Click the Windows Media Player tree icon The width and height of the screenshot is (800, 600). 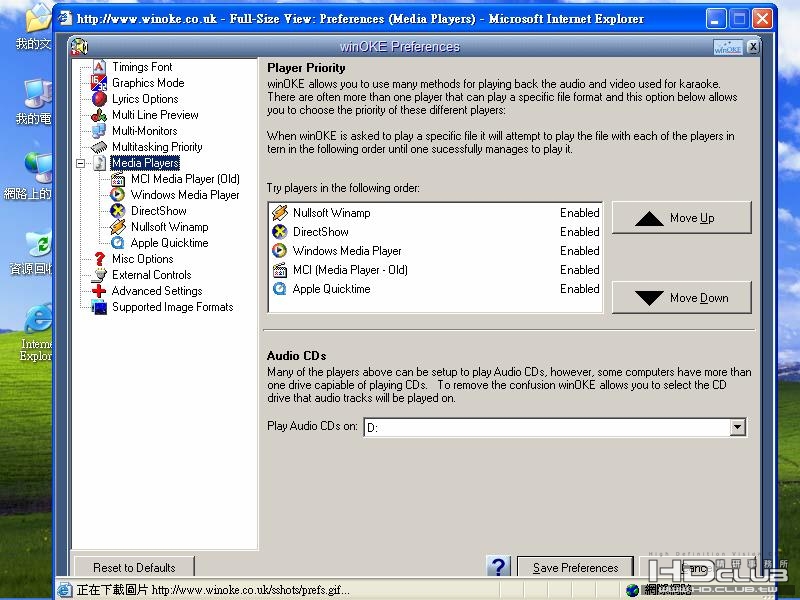117,195
